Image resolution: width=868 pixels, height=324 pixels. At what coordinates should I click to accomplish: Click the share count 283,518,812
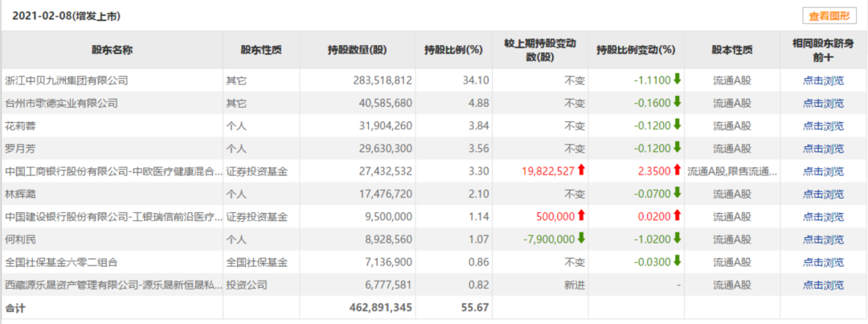[383, 80]
